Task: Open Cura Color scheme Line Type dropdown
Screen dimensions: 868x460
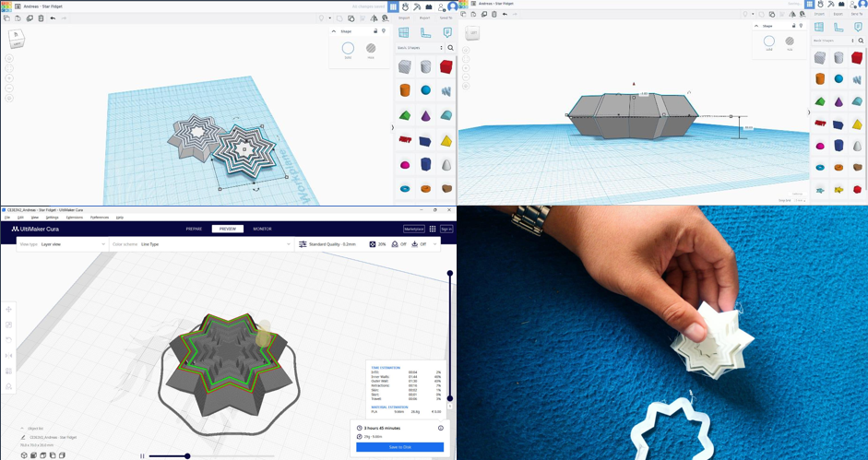Action: tap(201, 244)
